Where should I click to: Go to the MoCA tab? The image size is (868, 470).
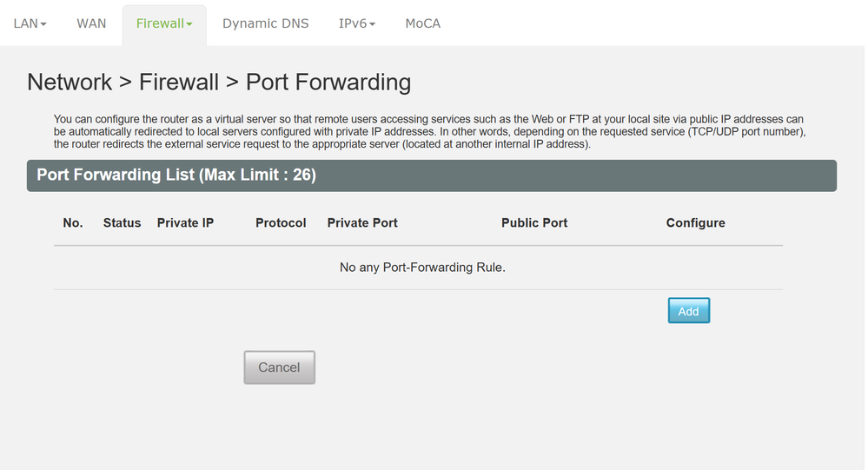[x=423, y=23]
